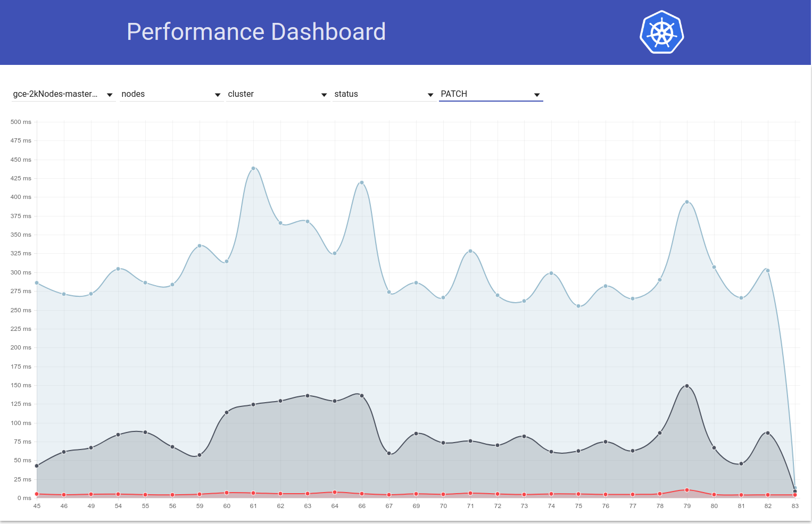Click the 500 ms y-axis label
This screenshot has height=524, width=812.
(x=21, y=122)
